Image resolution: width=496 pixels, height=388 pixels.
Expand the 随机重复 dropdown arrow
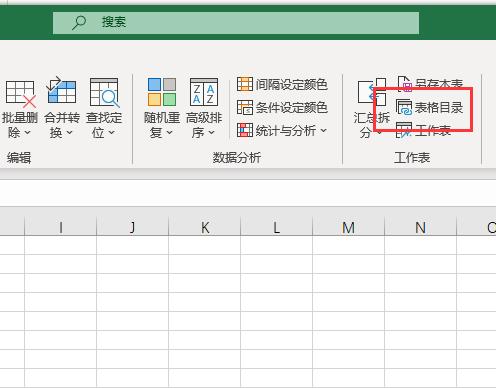[170, 133]
